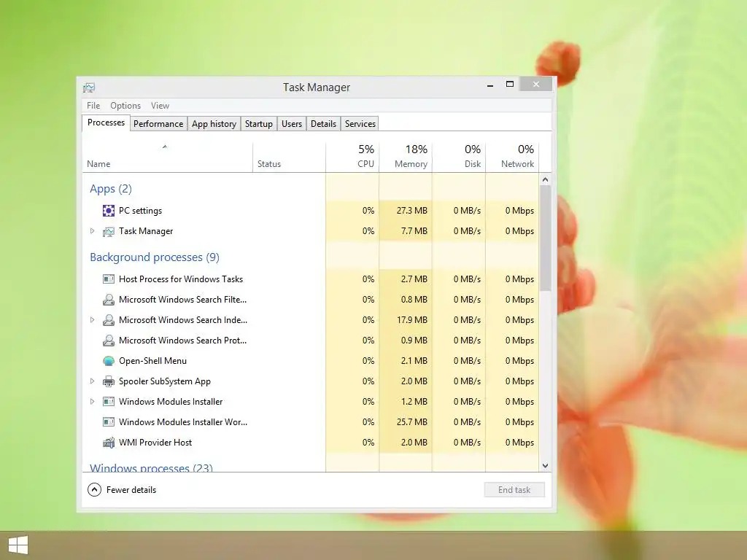Click the scrollbar up arrow

pos(546,179)
